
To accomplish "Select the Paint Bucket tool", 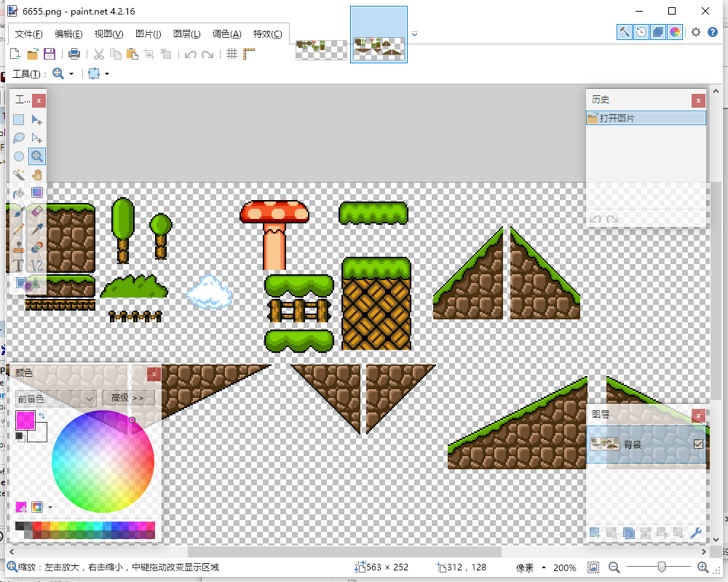I will (x=19, y=193).
